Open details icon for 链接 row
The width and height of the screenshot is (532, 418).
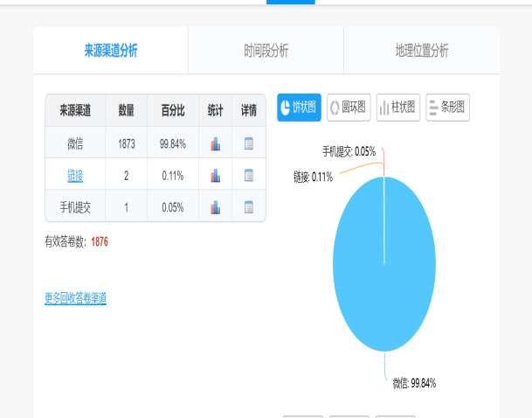click(x=249, y=176)
